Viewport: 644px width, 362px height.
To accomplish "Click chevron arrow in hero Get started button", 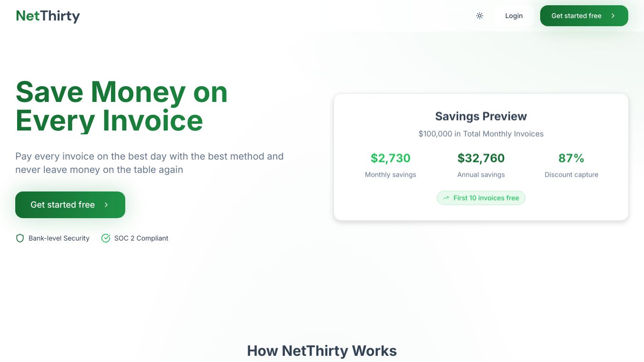I will 106,205.
